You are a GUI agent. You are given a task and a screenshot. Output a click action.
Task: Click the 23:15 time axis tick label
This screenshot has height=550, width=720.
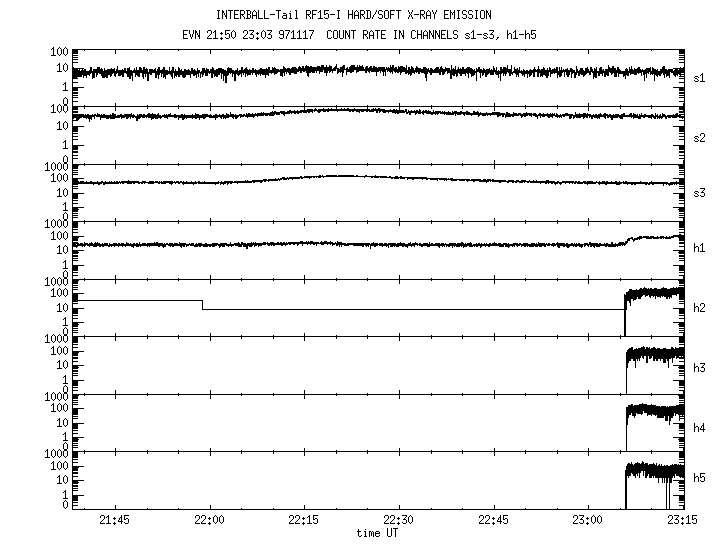click(681, 520)
